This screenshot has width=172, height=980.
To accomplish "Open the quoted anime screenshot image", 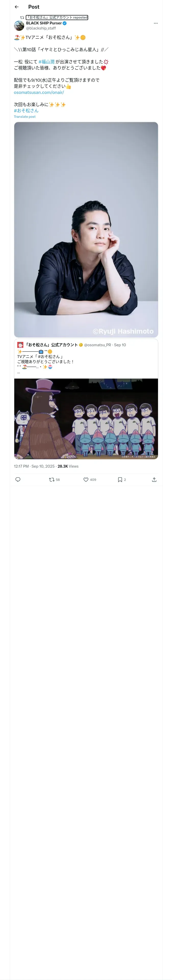I will [x=86, y=419].
